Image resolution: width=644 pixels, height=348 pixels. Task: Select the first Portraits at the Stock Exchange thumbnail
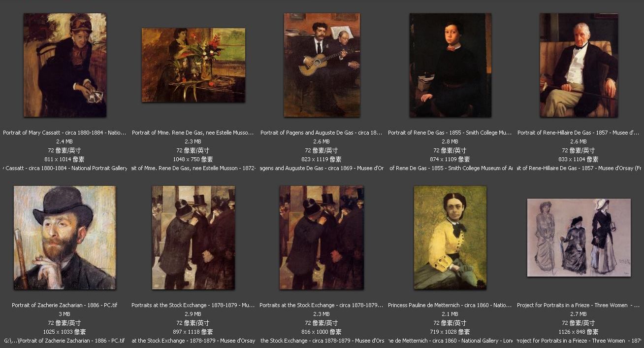tap(193, 238)
